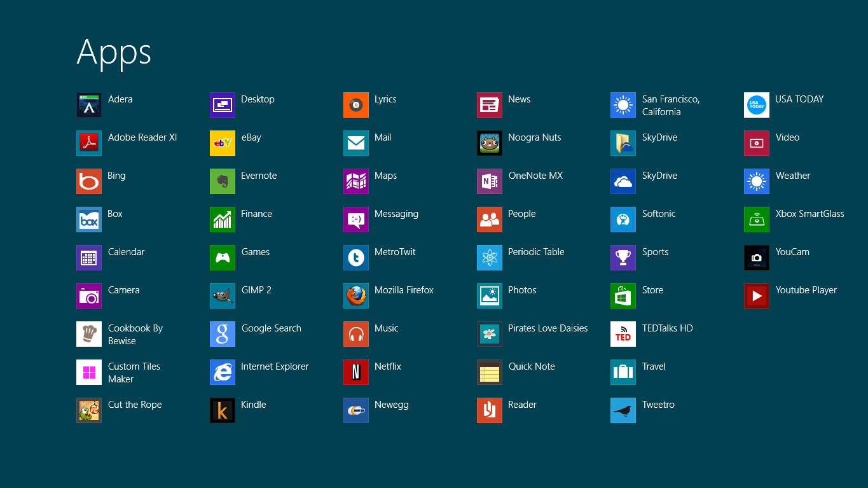This screenshot has width=868, height=488.
Task: Click the Netflix app icon
Action: click(x=356, y=372)
